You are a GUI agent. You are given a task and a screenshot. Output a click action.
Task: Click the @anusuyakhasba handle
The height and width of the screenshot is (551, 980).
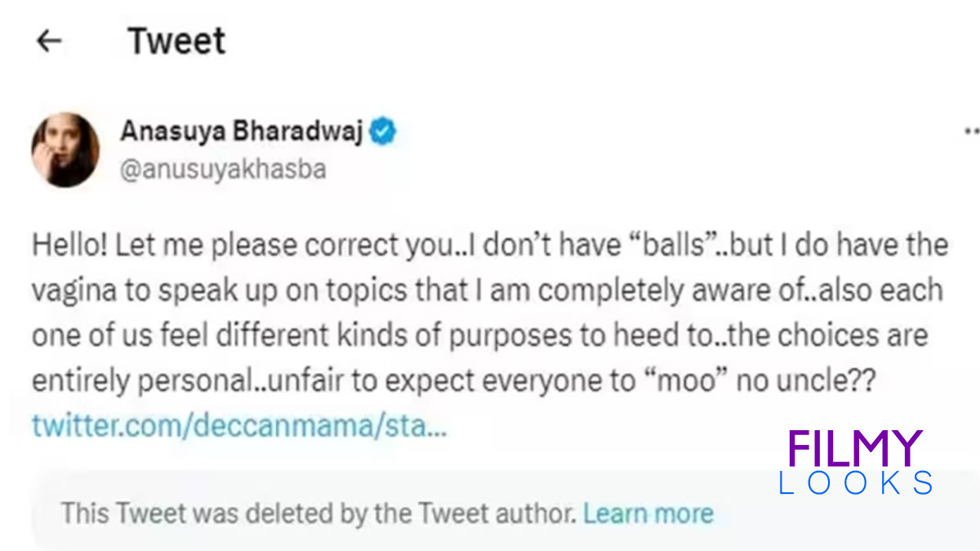pos(223,169)
